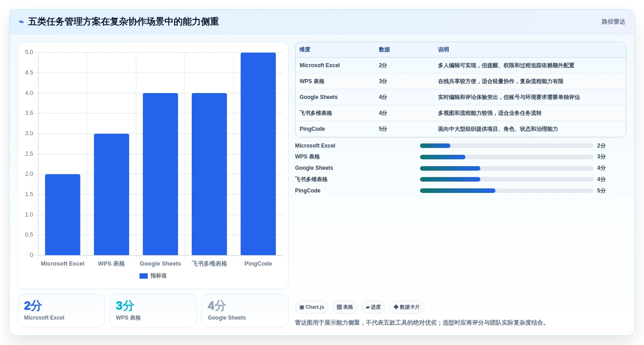Viewport: 644px width, 345px height.
Task: Open the 2分 Microsoft Excel card
Action: (61, 310)
